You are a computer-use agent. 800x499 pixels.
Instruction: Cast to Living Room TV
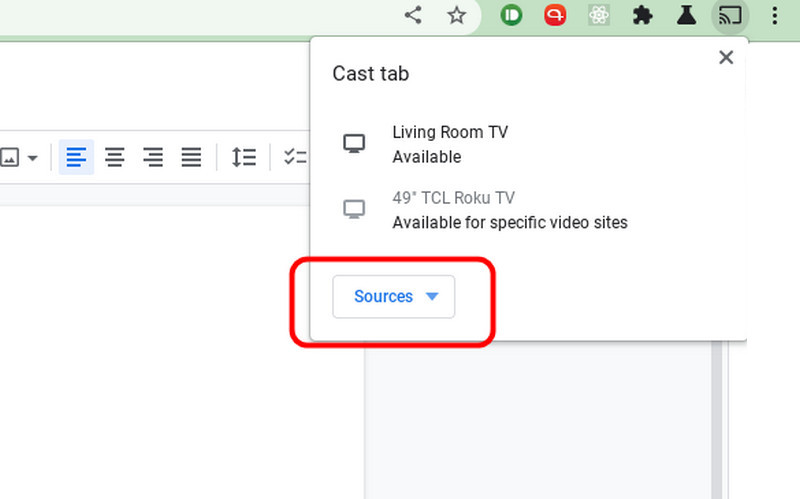(528, 144)
